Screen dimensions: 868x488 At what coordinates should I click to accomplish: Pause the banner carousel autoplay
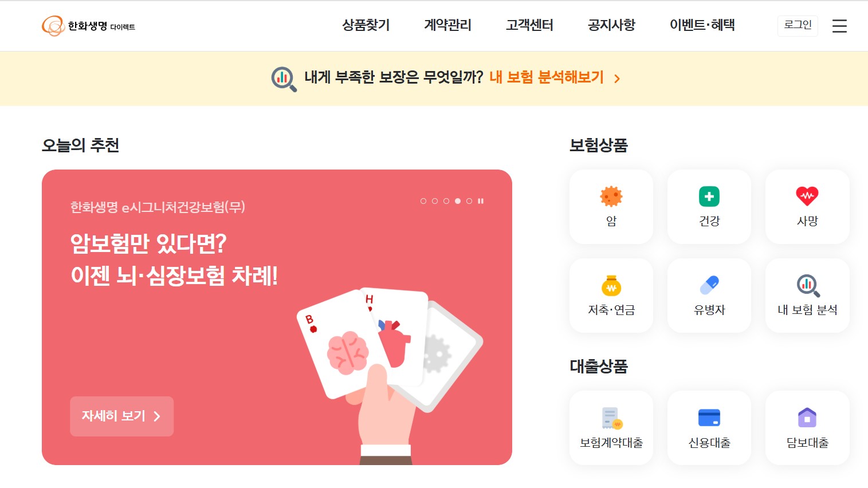click(481, 201)
